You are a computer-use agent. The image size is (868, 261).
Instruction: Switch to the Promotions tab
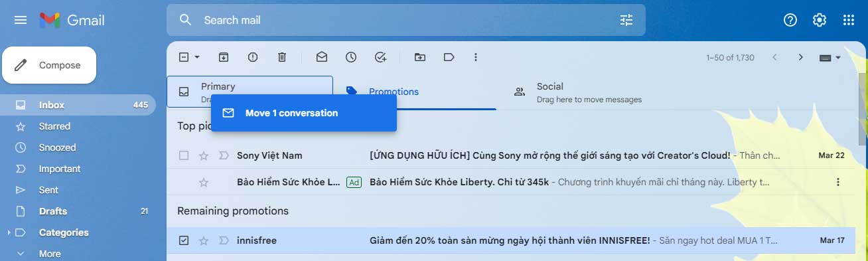point(414,92)
